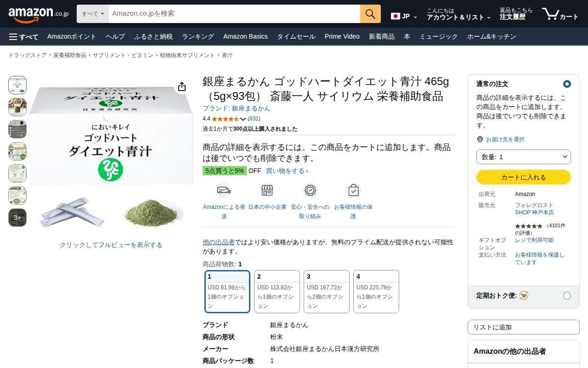Click クリックしてフルビューを表示する link
Viewport: 588px width, 368px height.
[111, 245]
